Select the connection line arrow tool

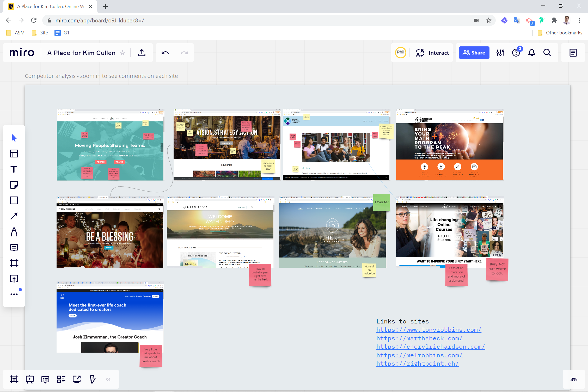point(14,216)
